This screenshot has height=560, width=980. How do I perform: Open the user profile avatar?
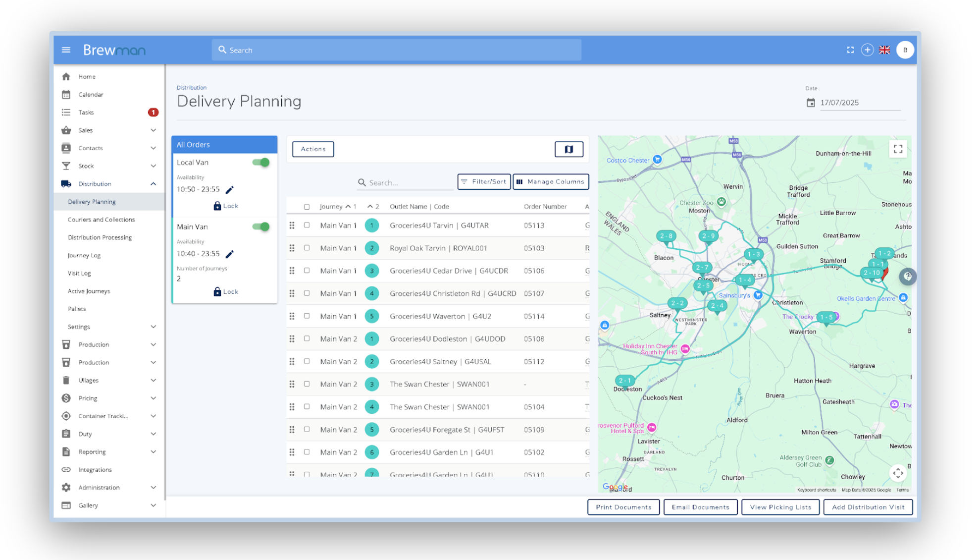coord(905,50)
